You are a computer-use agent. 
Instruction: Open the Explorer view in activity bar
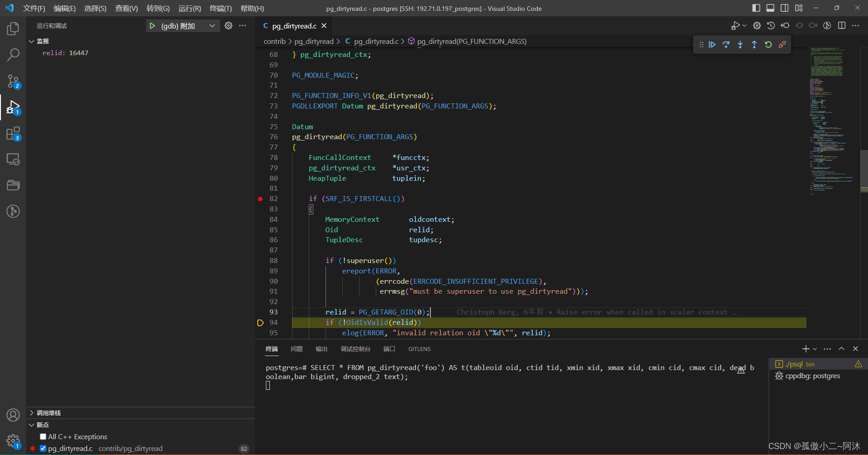coord(13,29)
